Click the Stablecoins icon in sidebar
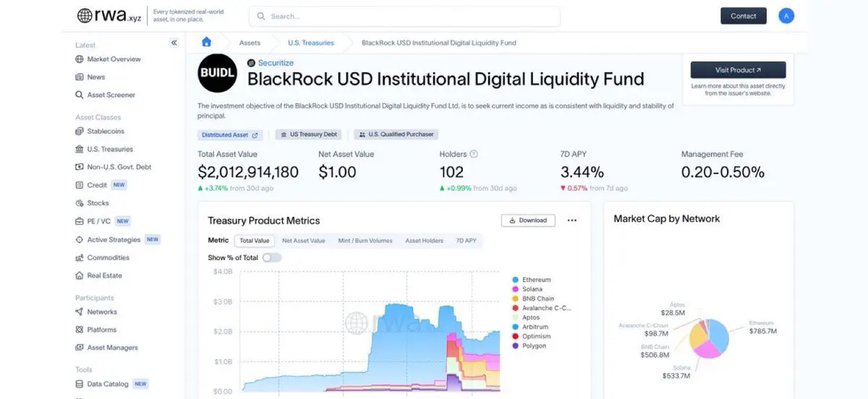This screenshot has height=399, width=868. pyautogui.click(x=80, y=132)
